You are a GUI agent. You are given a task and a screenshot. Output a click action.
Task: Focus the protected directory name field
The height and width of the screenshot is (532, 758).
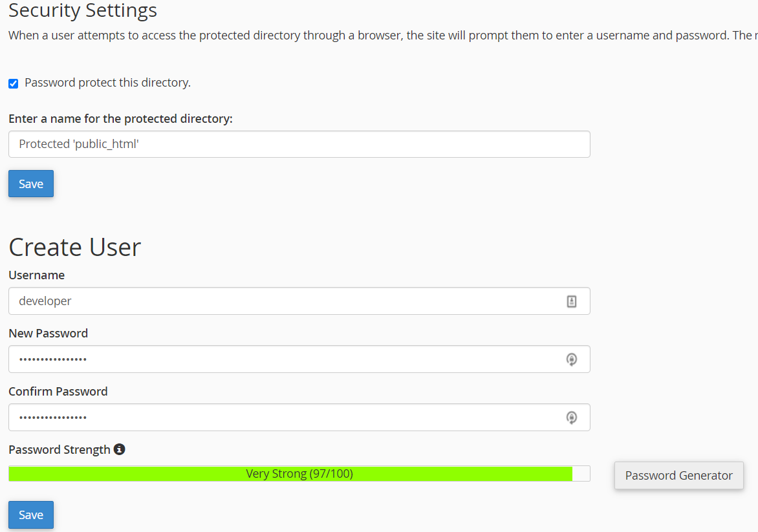299,144
